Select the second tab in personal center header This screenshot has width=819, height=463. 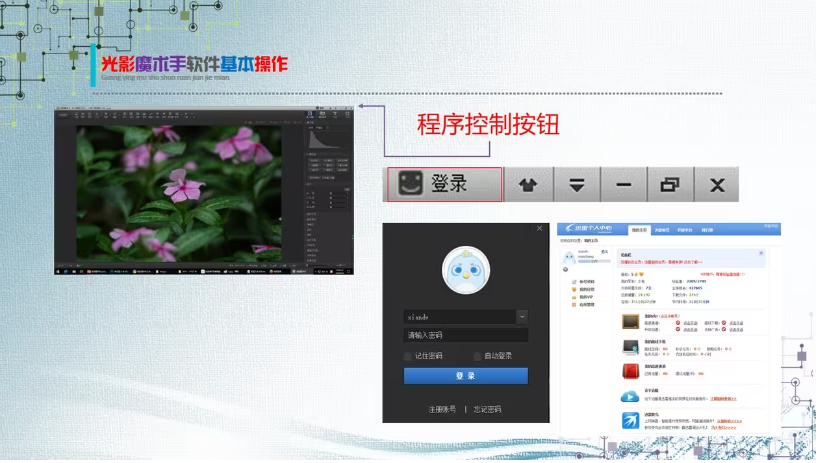click(x=661, y=229)
